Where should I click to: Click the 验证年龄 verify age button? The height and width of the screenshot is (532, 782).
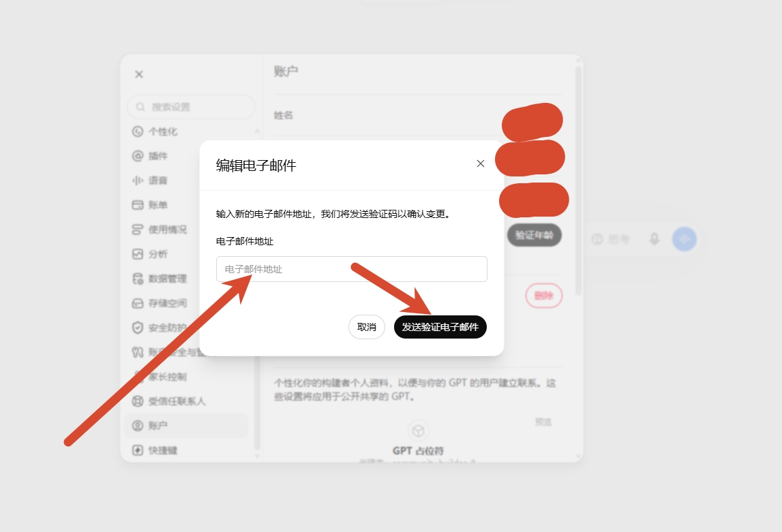[x=534, y=235]
